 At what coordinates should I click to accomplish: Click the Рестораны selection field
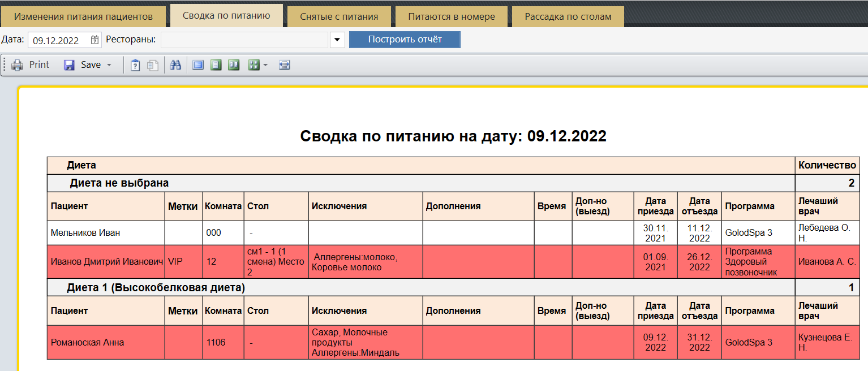244,40
